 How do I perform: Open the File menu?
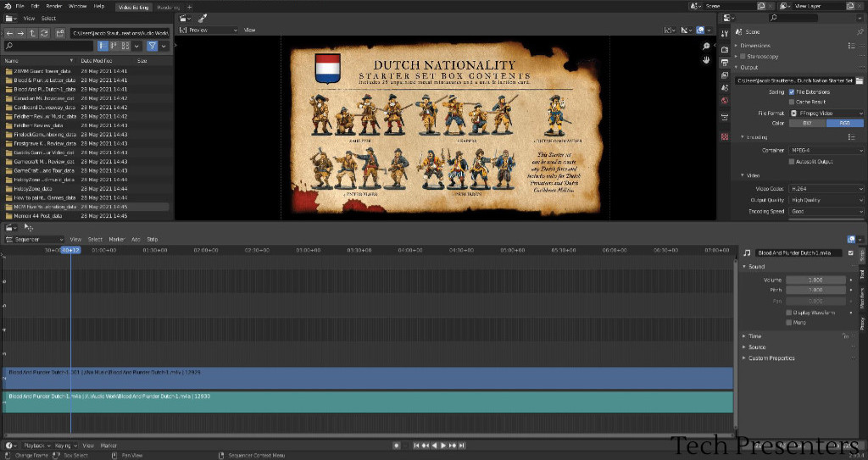coord(20,6)
